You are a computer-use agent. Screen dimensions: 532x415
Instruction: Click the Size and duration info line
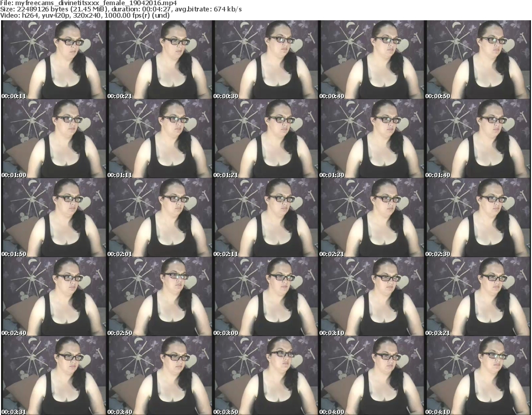click(121, 9)
